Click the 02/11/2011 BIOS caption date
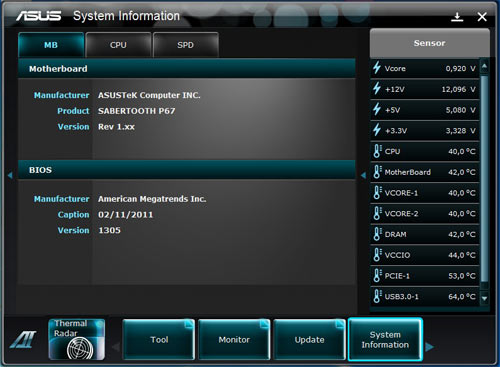 [126, 215]
